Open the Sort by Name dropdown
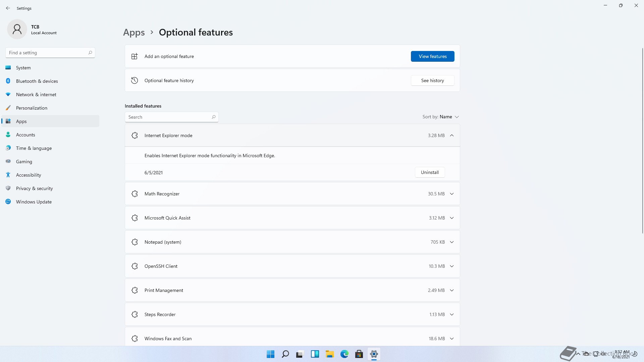Image resolution: width=644 pixels, height=362 pixels. click(441, 117)
